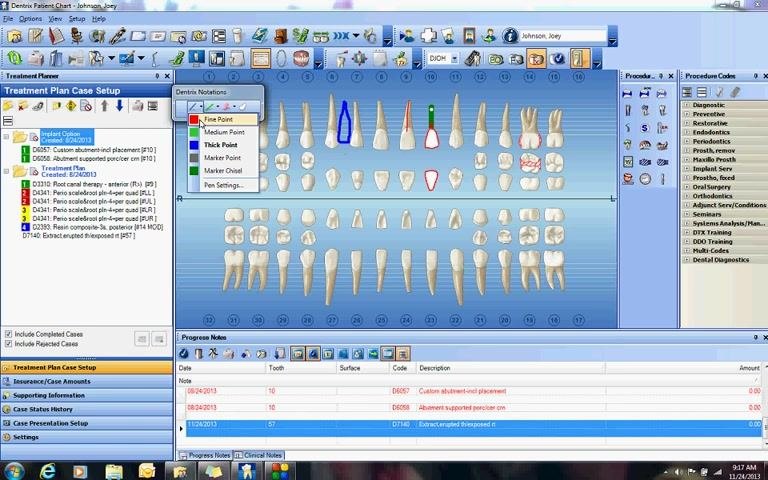
Task: Click the green dollar-sign icon in top toolbar
Action: pos(300,36)
